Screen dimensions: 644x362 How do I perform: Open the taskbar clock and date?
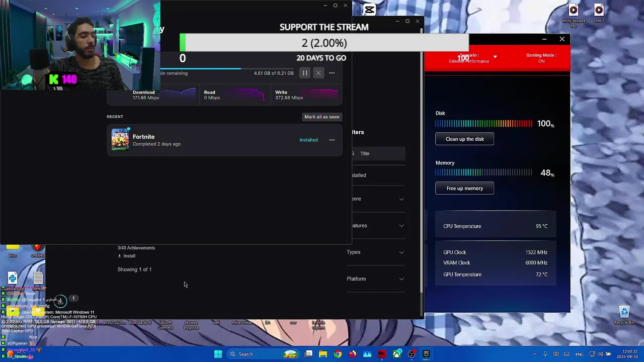[x=626, y=354]
